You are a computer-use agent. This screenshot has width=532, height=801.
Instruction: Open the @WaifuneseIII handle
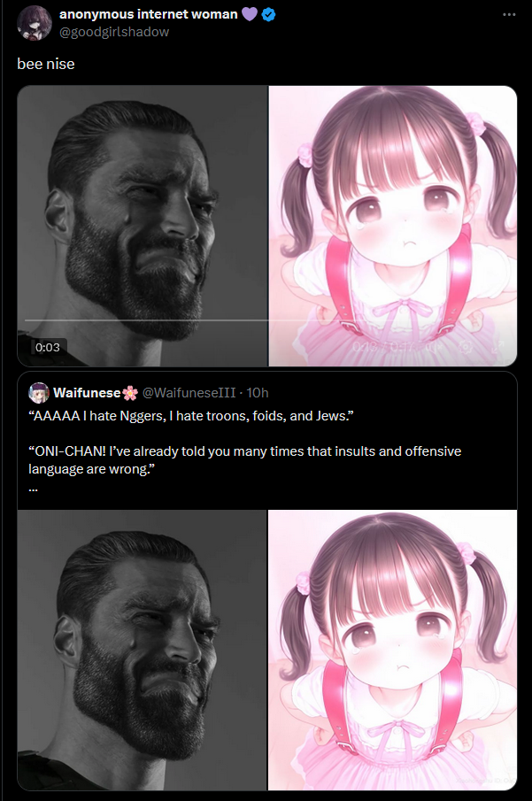pyautogui.click(x=189, y=392)
